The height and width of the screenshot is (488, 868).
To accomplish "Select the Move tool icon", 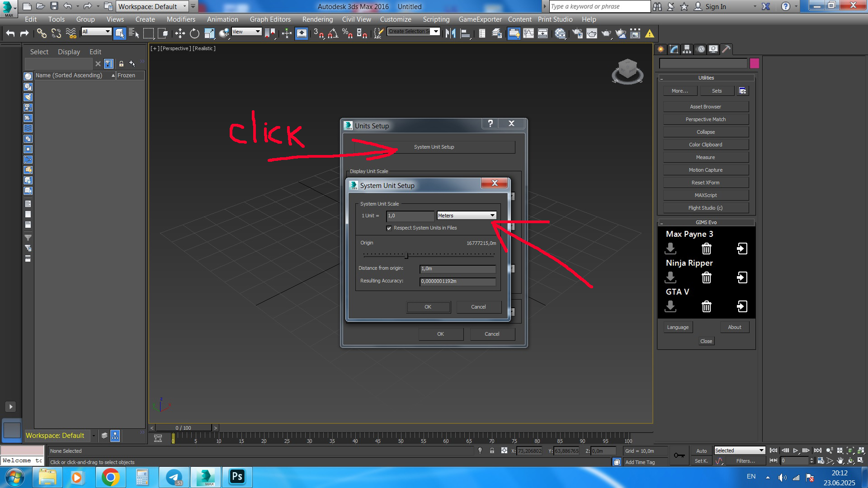I will [x=180, y=33].
